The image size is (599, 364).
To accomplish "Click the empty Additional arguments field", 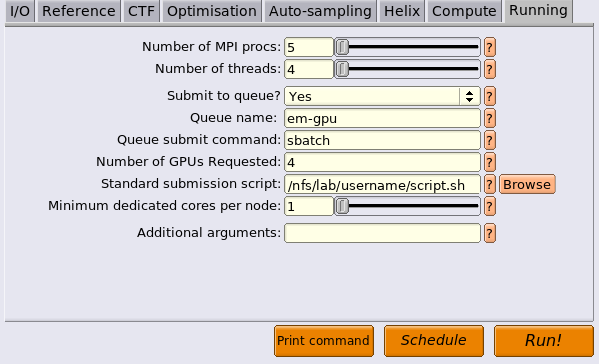I will (382, 233).
